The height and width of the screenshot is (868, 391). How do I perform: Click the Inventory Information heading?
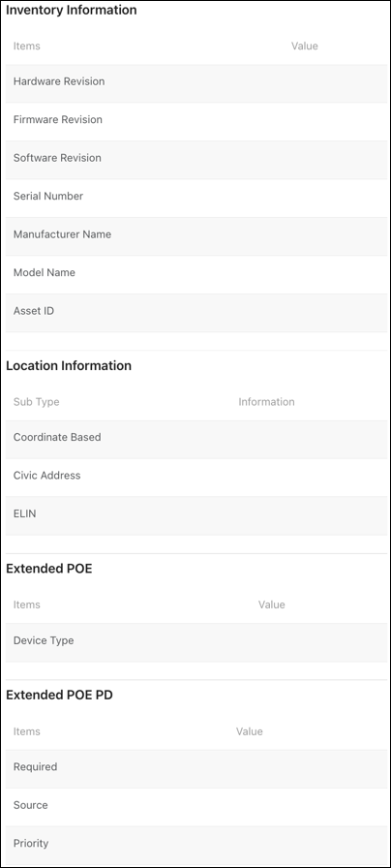72,10
